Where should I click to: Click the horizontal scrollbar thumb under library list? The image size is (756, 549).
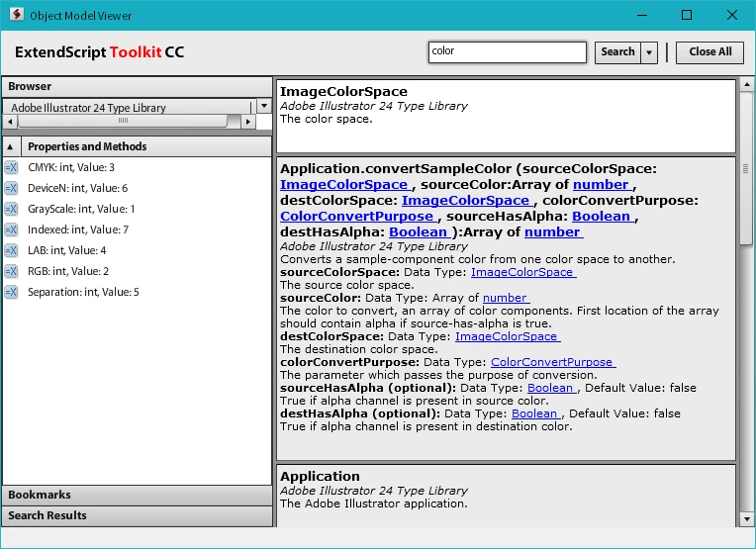pos(123,121)
